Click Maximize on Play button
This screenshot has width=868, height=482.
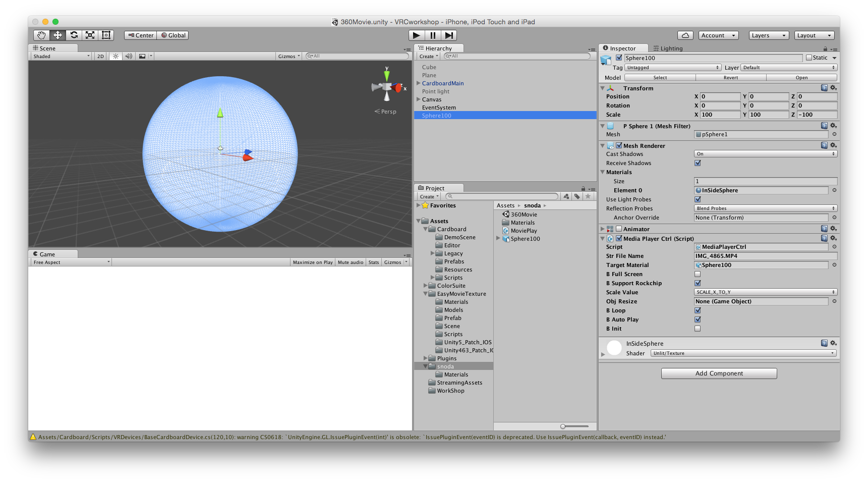[x=313, y=262]
